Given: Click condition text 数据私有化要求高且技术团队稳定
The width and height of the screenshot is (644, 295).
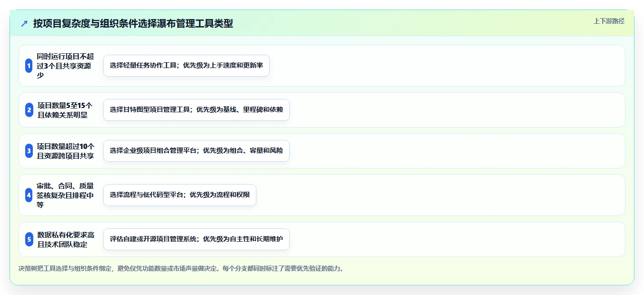Looking at the screenshot, I should click(66, 239).
